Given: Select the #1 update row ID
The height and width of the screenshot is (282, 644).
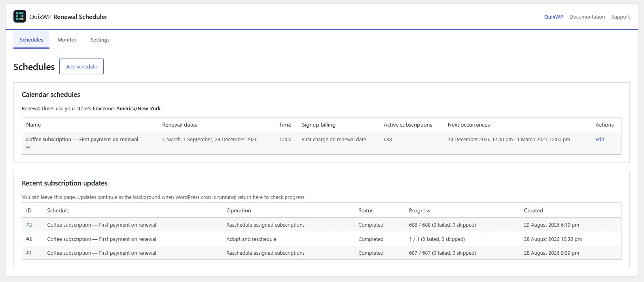Looking at the screenshot, I should tap(29, 253).
